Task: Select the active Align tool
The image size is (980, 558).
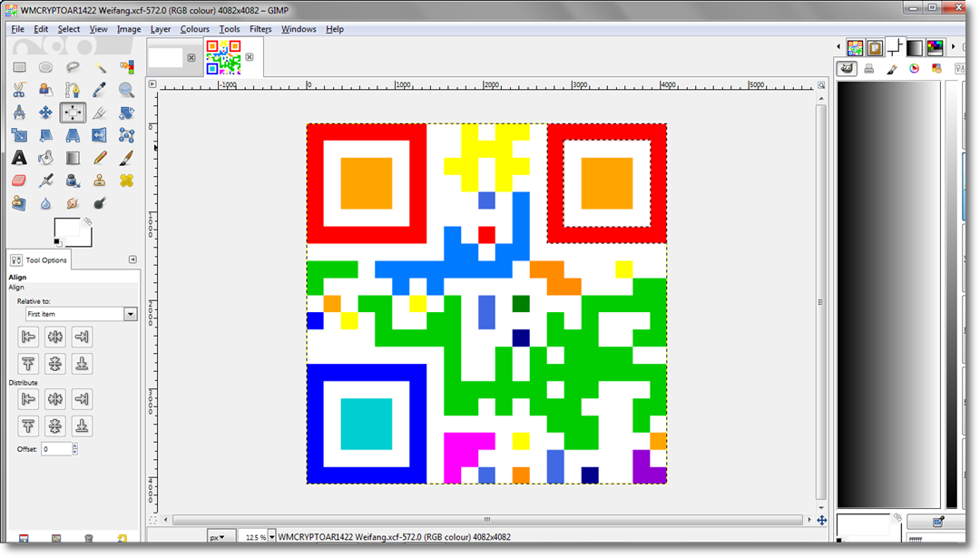Action: [x=73, y=113]
